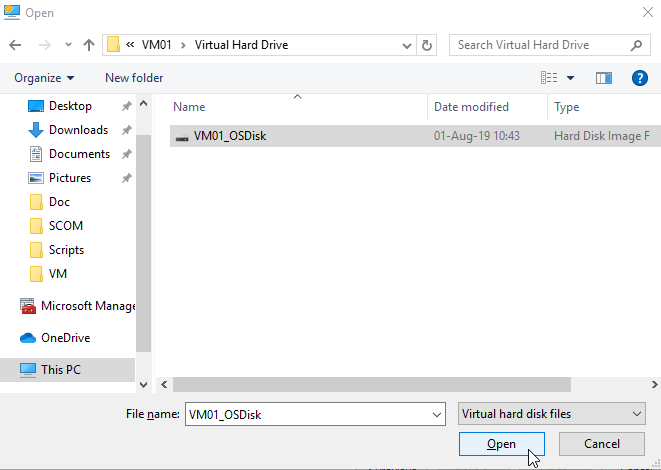The image size is (661, 470).
Task: Click the Hard Disk Image type cell
Action: pos(602,136)
